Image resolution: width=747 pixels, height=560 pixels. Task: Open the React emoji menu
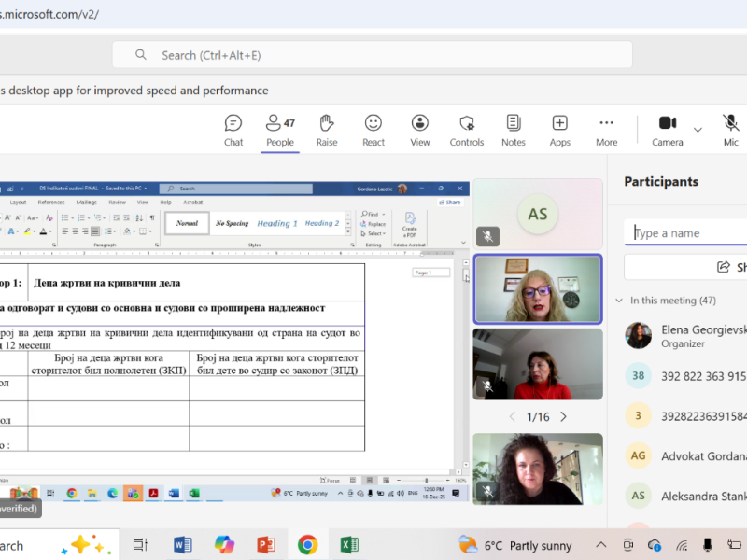click(373, 130)
